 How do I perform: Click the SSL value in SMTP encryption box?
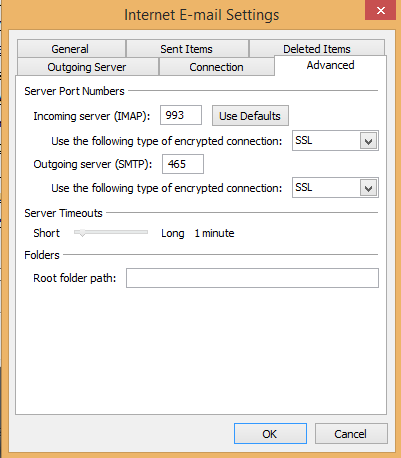pos(304,187)
